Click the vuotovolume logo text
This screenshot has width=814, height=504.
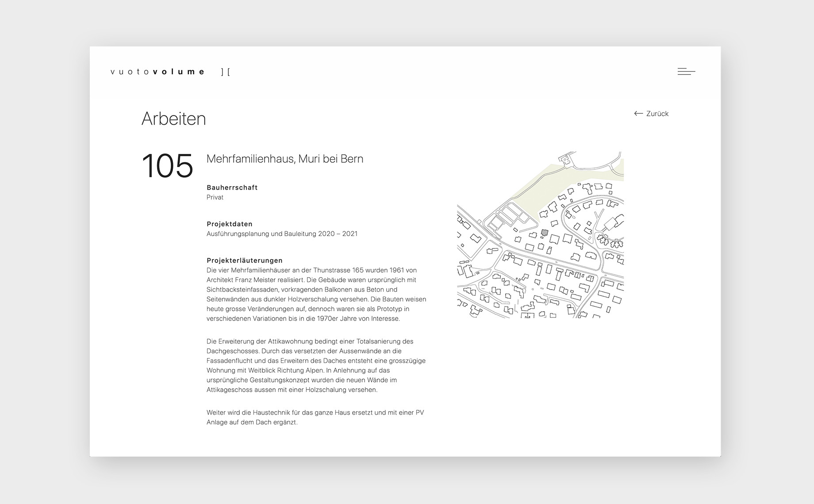(x=158, y=72)
